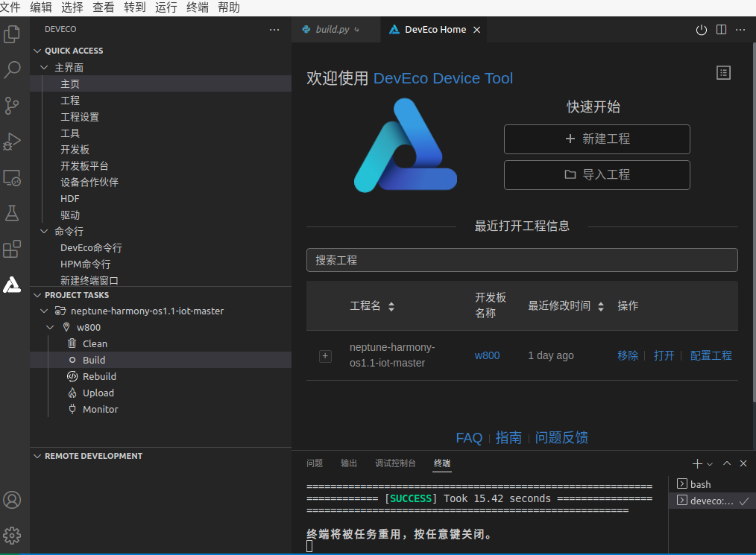Close the DevEco Home tab
Viewport: 756px width, 555px height.
click(477, 30)
